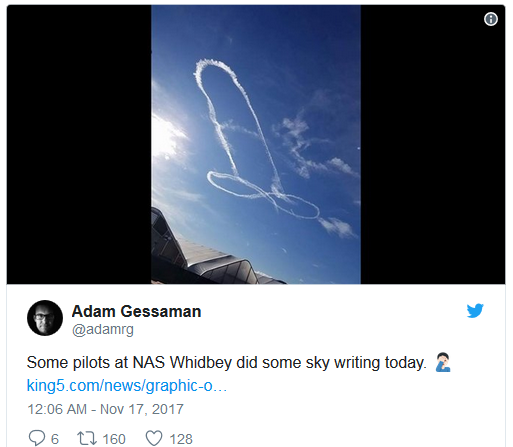Viewport: 513px width, 447px height.
Task: Follow the king5.com news link
Action: 127,386
